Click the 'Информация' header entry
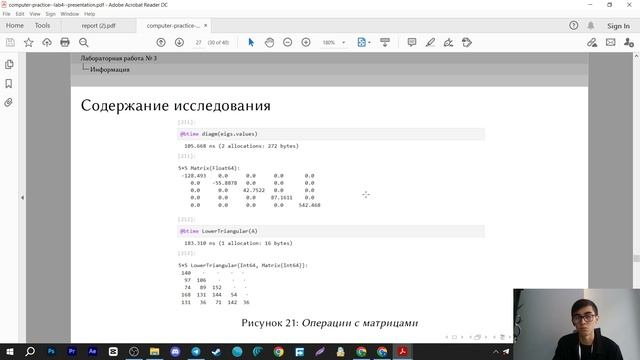640x360 pixels. click(110, 70)
